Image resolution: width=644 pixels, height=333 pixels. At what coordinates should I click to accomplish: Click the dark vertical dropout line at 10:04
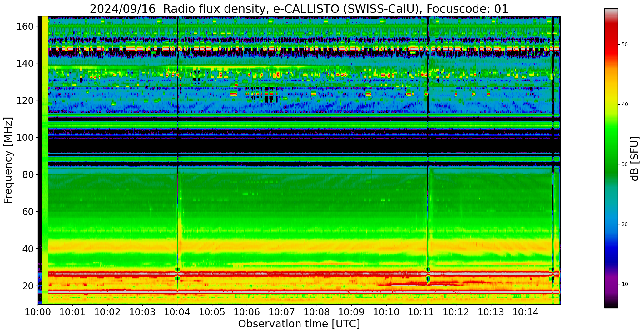click(x=178, y=160)
